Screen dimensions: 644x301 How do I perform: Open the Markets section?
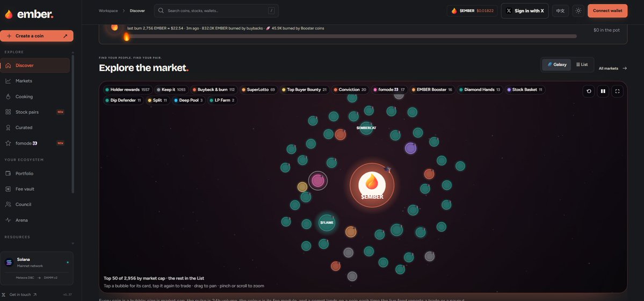tap(35, 81)
